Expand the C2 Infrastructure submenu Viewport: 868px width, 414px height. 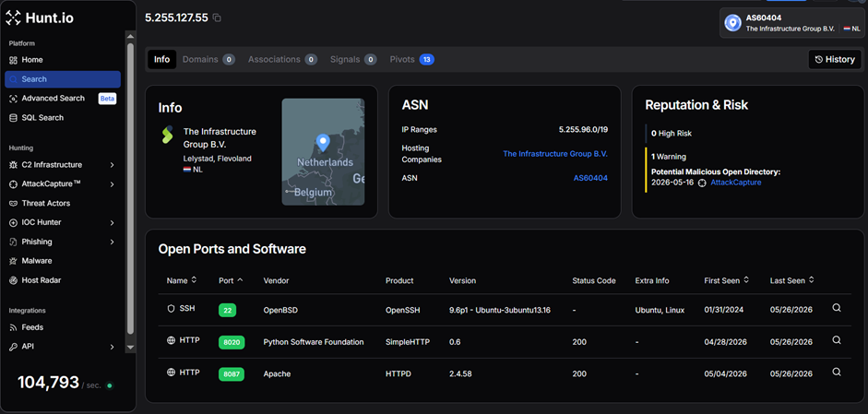click(112, 165)
